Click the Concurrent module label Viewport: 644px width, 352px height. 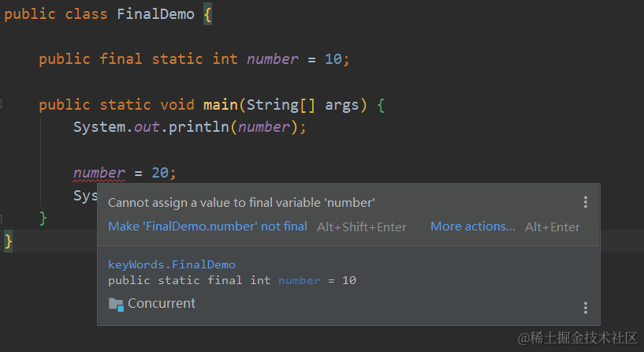162,304
